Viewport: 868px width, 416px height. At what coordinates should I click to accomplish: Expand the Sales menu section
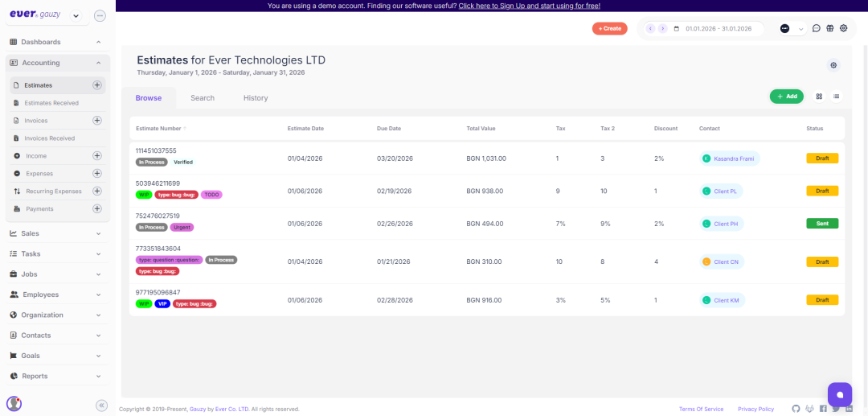[55, 233]
